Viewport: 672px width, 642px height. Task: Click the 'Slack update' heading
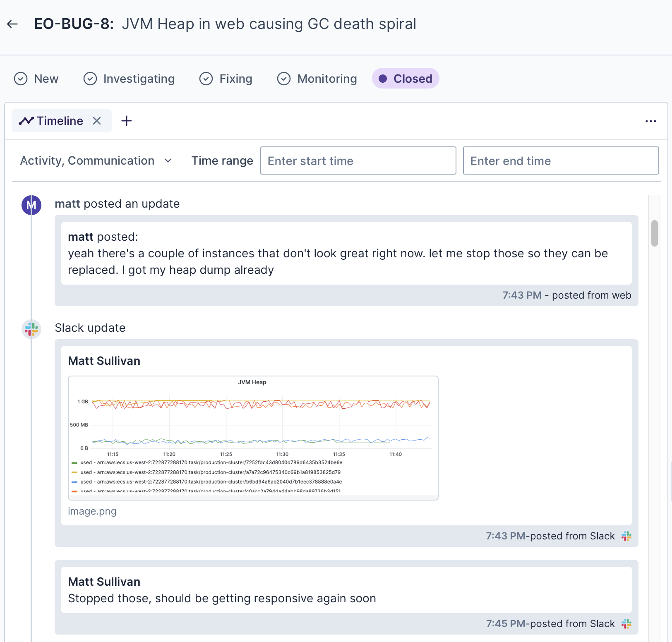(x=90, y=328)
